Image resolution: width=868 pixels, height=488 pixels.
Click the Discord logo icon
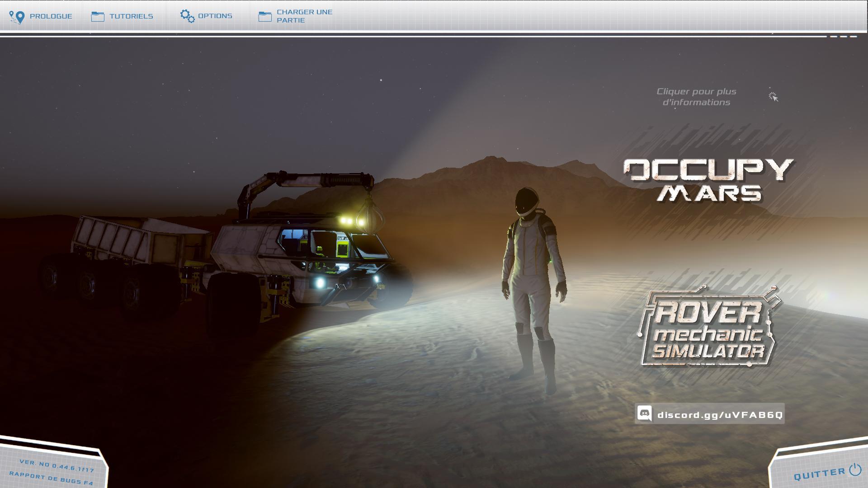[x=645, y=413]
